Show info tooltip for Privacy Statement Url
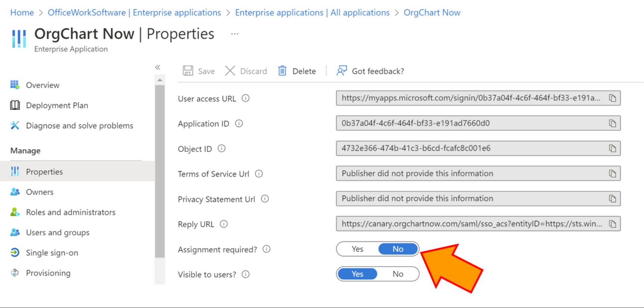The image size is (644, 308). pos(265,199)
